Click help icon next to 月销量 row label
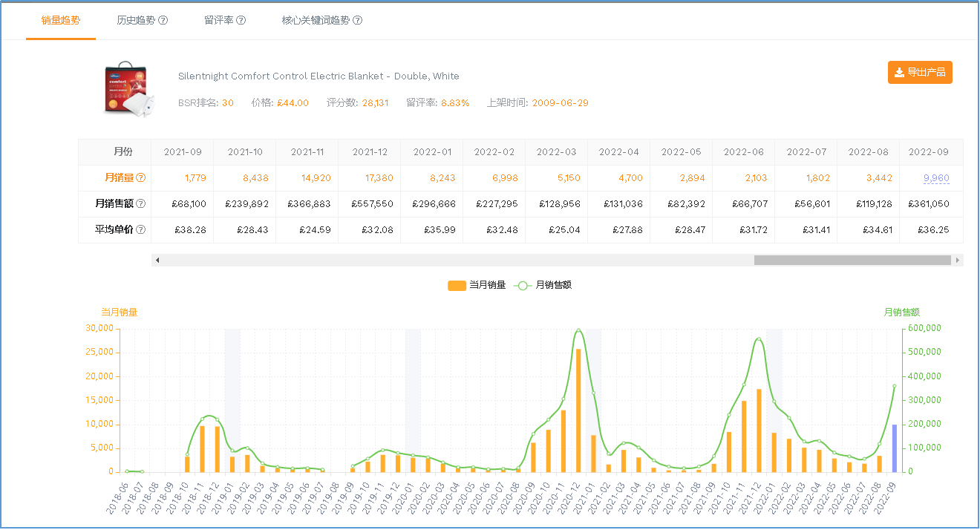 pyautogui.click(x=140, y=178)
